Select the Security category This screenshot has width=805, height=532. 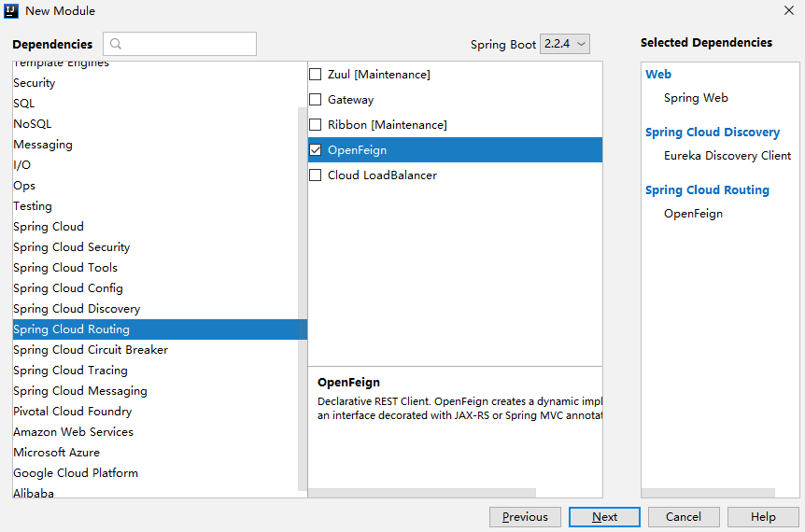(160, 82)
